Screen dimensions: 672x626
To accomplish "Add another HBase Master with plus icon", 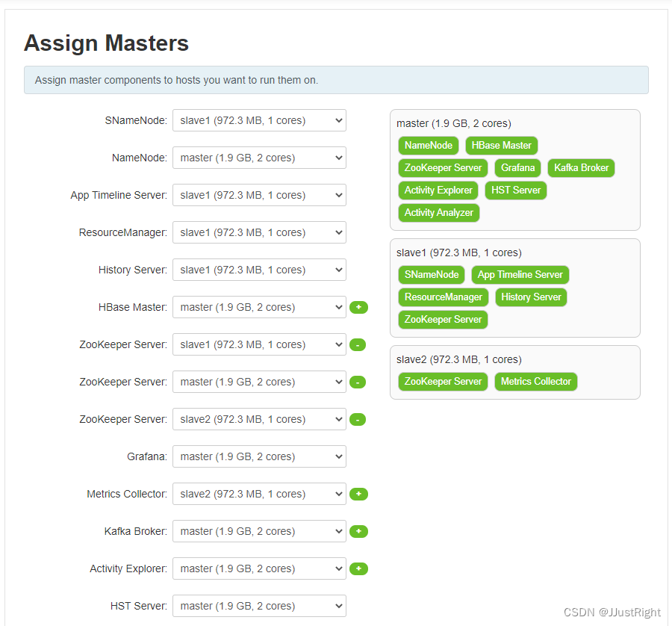I will coord(358,308).
